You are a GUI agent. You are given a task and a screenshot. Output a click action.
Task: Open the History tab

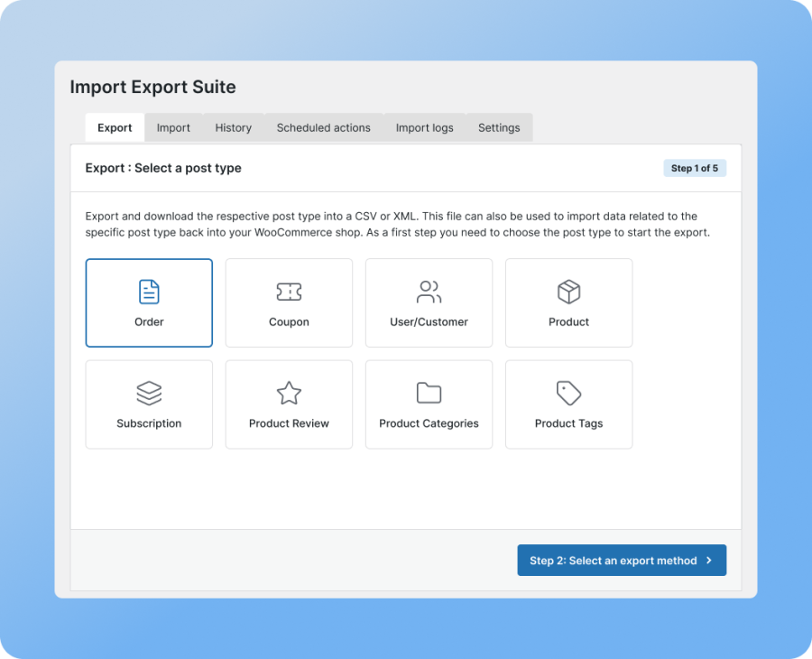[233, 127]
